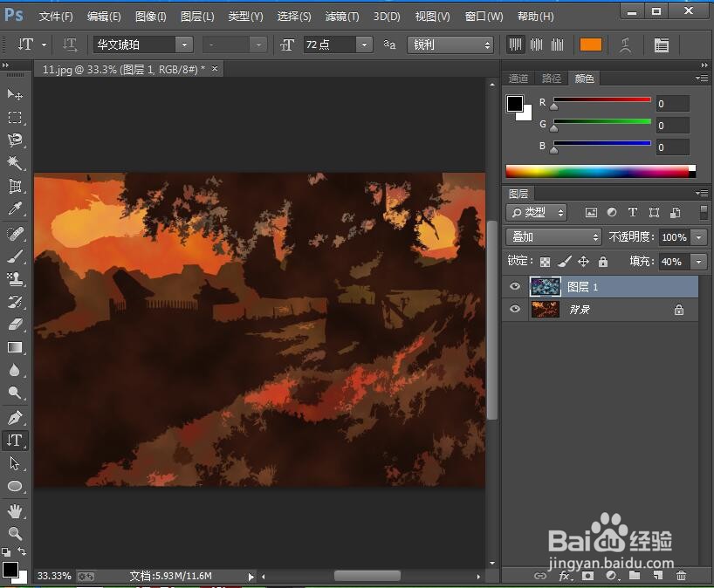714x588 pixels.
Task: Hide layer 图层 1
Action: click(x=515, y=286)
